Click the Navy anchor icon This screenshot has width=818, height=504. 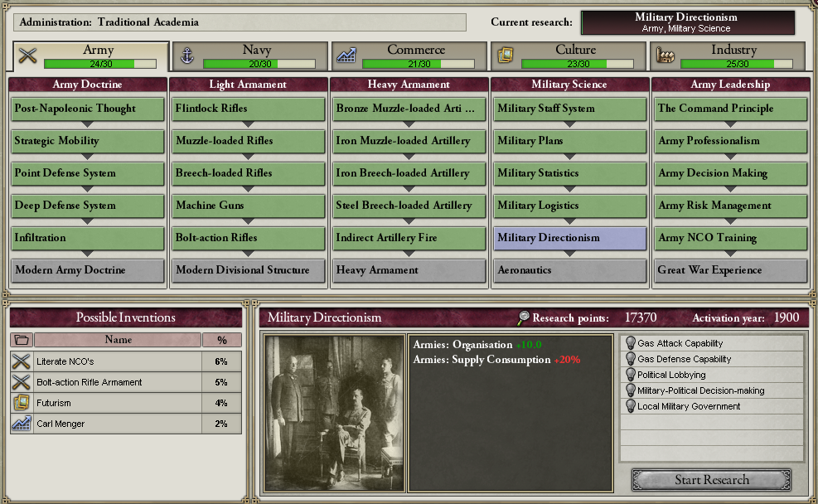[186, 56]
